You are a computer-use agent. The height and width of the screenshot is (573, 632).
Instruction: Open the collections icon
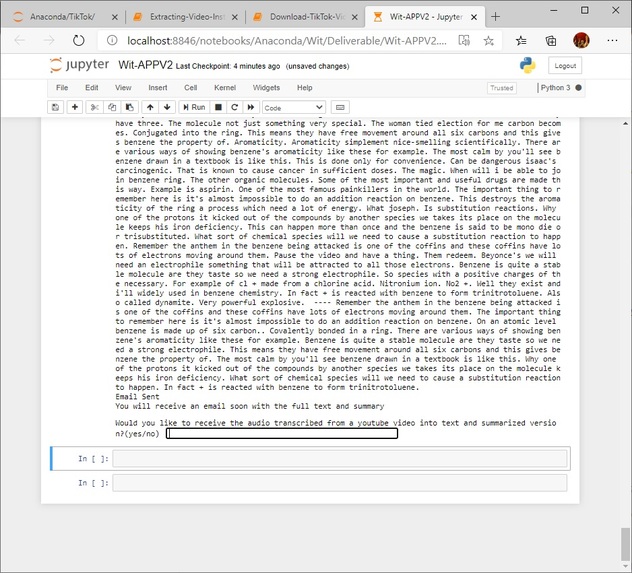(551, 40)
